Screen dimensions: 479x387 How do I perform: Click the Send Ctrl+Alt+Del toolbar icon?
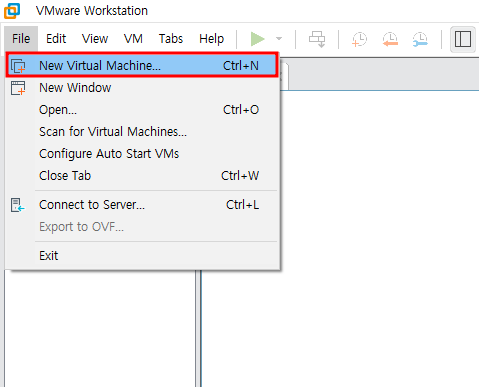[x=317, y=39]
